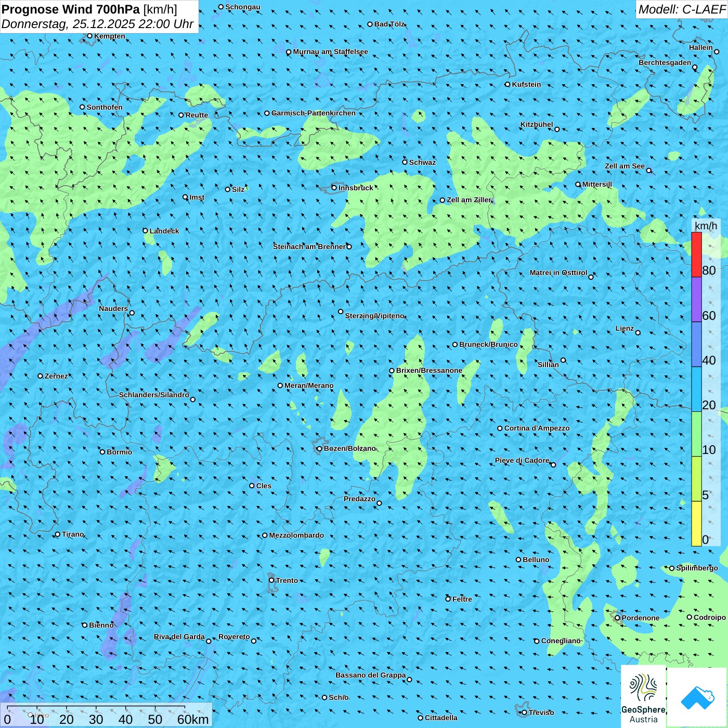Click the Landeck location dot
The image size is (728, 728).
tap(145, 231)
